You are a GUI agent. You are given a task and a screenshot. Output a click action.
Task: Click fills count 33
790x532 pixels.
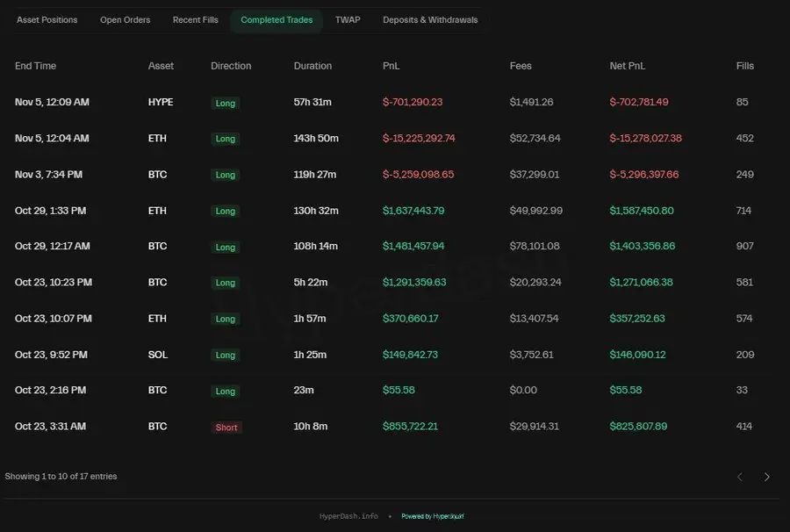pos(742,391)
